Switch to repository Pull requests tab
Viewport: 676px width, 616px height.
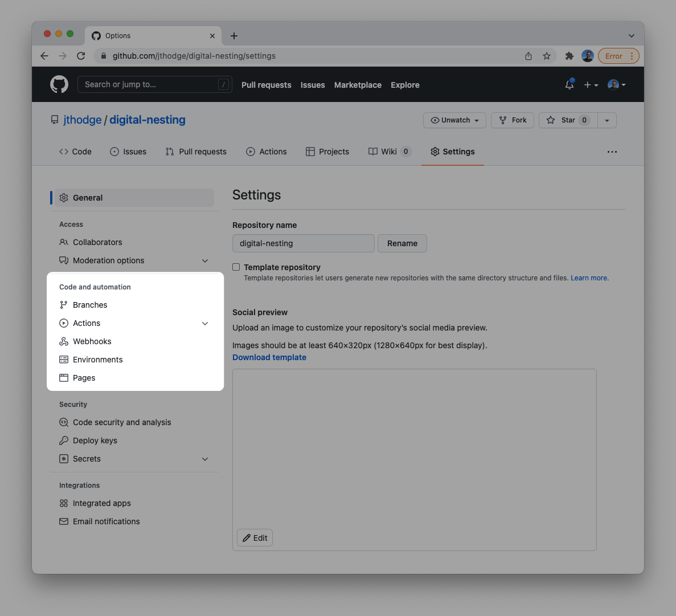[196, 152]
